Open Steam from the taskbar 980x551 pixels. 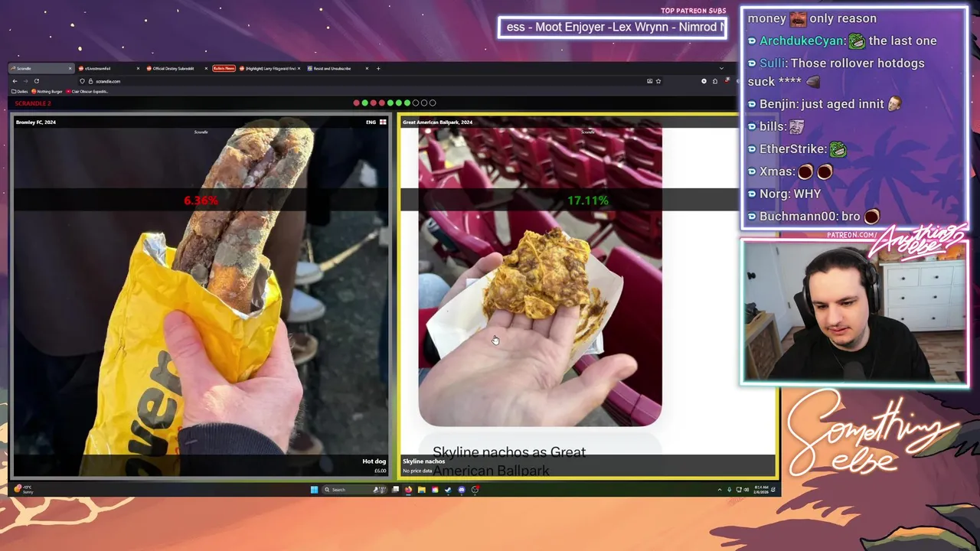pos(448,489)
